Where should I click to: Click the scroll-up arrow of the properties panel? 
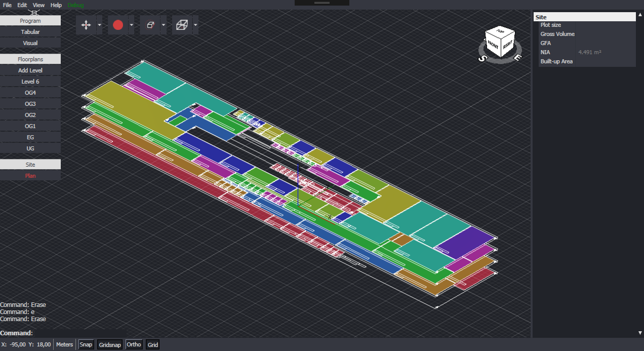point(640,15)
